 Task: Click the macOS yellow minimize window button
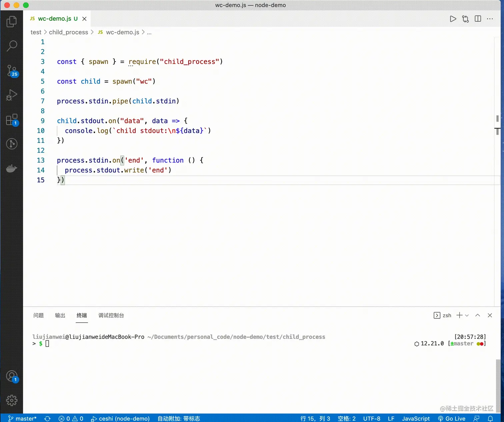[x=16, y=5]
